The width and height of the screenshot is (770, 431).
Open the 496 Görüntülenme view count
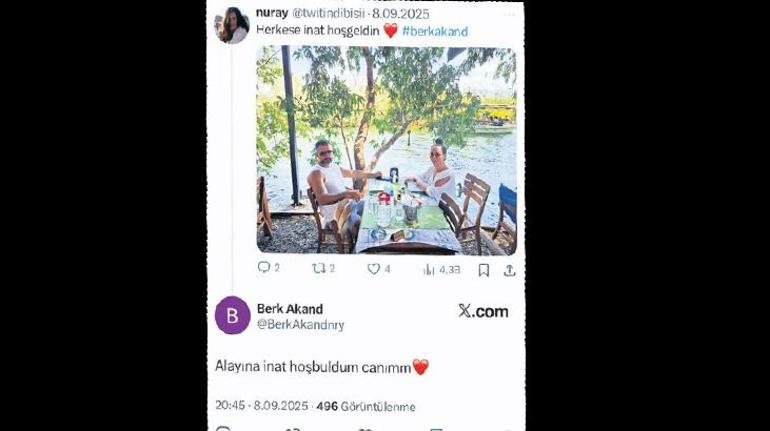click(x=365, y=406)
